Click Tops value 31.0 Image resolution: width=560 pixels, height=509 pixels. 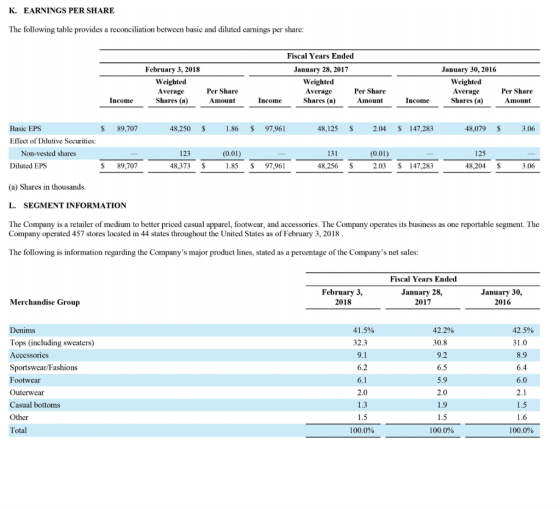[520, 343]
